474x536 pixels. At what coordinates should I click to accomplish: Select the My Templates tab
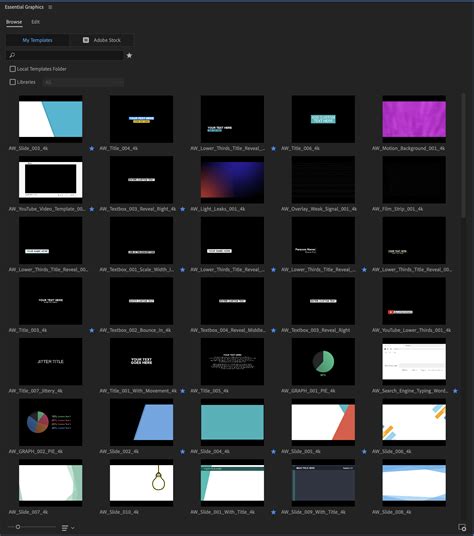[x=37, y=40]
